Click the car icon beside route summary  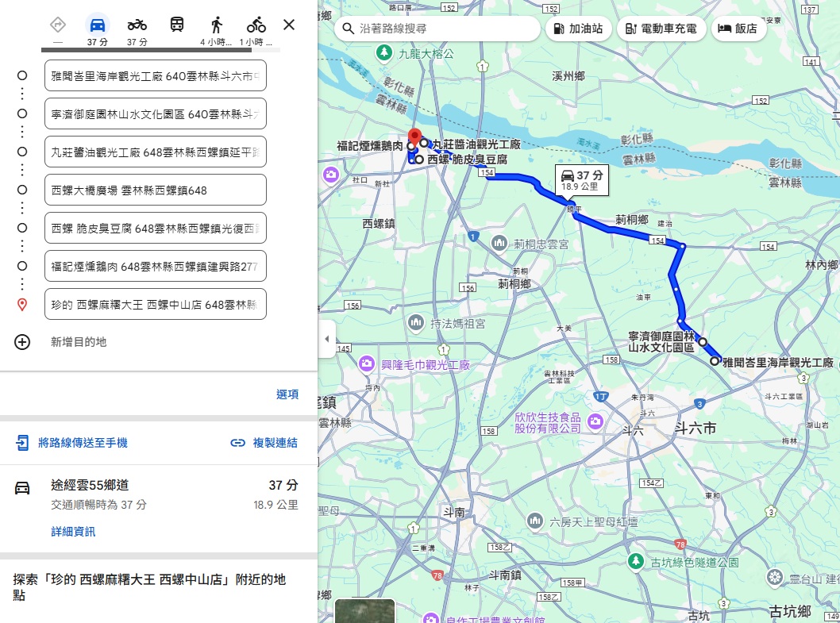pyautogui.click(x=22, y=487)
